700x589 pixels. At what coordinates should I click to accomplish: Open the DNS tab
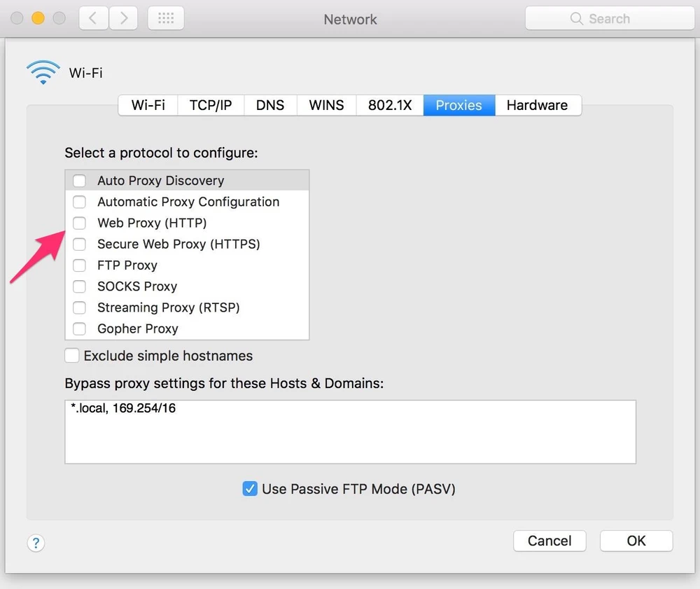(x=270, y=106)
